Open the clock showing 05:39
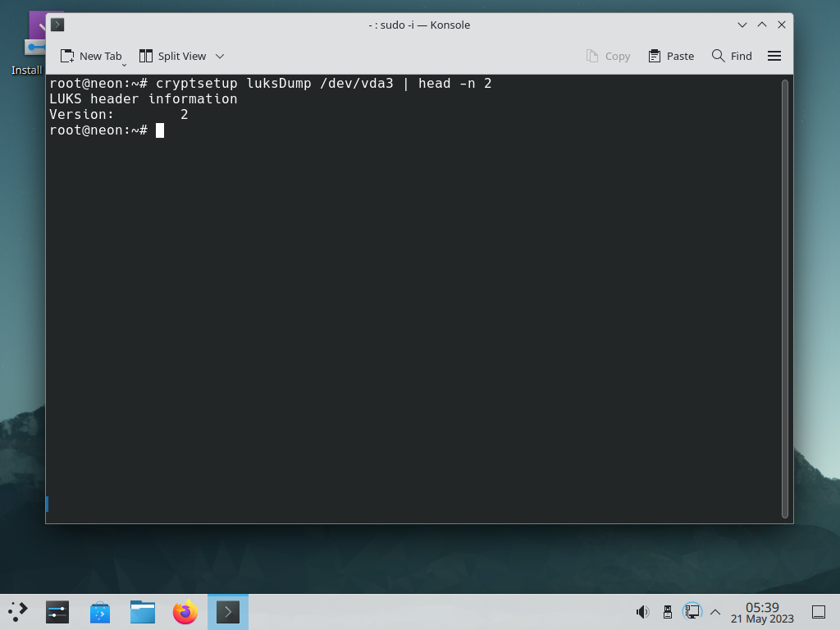Viewport: 840px width, 630px height. tap(762, 613)
